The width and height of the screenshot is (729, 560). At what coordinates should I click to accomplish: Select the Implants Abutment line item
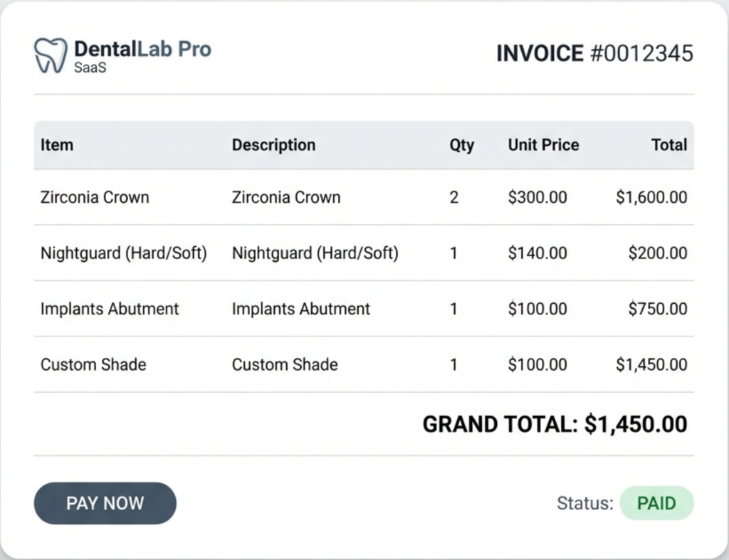tap(108, 309)
